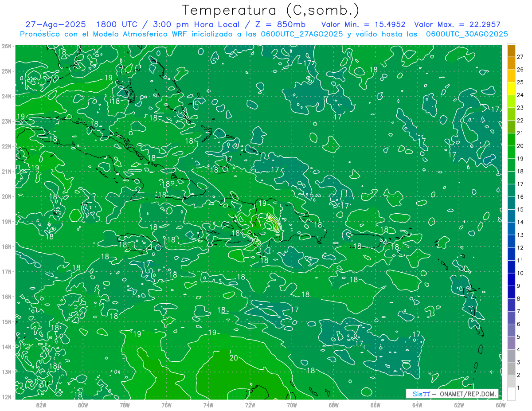
Task: Click the orange swatch between legend values 26 and 27
Action: pyautogui.click(x=511, y=63)
